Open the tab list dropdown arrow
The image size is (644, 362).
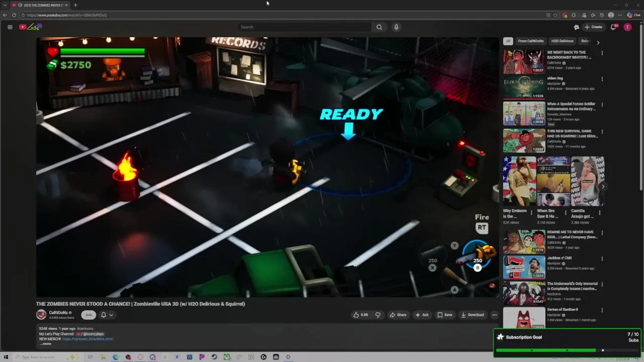pyautogui.click(x=5, y=5)
